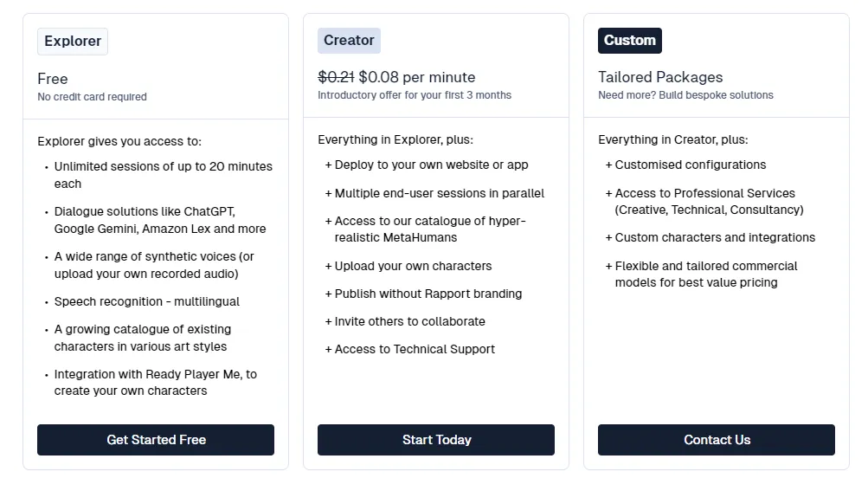
Task: Click the strikethrough $0.21 price
Action: [x=336, y=77]
